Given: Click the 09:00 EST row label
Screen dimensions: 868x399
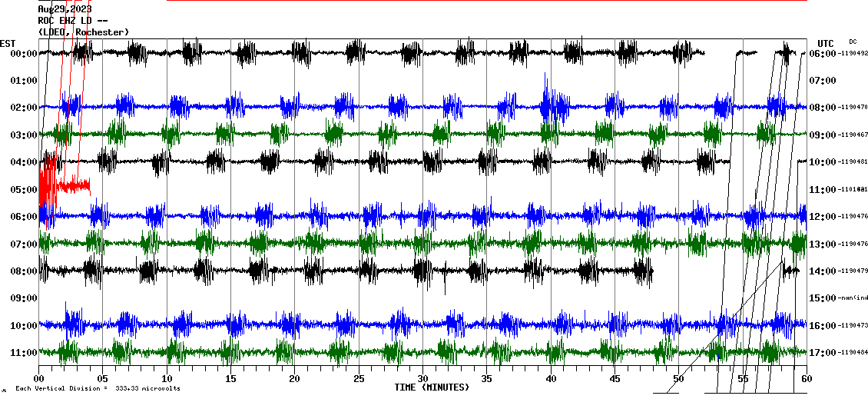Looking at the screenshot, I should pyautogui.click(x=18, y=298).
